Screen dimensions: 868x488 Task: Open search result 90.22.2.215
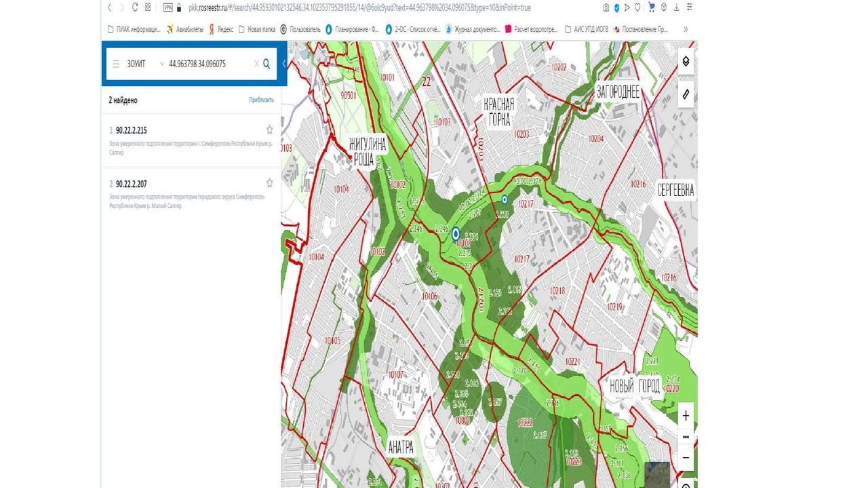(x=131, y=130)
